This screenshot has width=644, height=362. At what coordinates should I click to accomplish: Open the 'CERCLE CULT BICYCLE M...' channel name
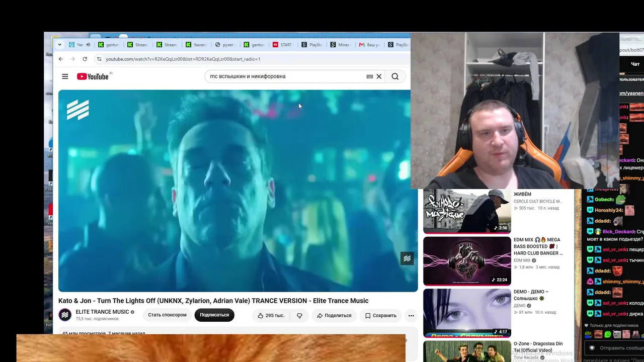pyautogui.click(x=537, y=201)
